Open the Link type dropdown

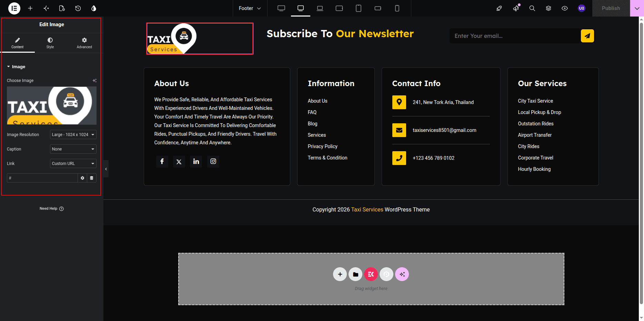coord(73,164)
